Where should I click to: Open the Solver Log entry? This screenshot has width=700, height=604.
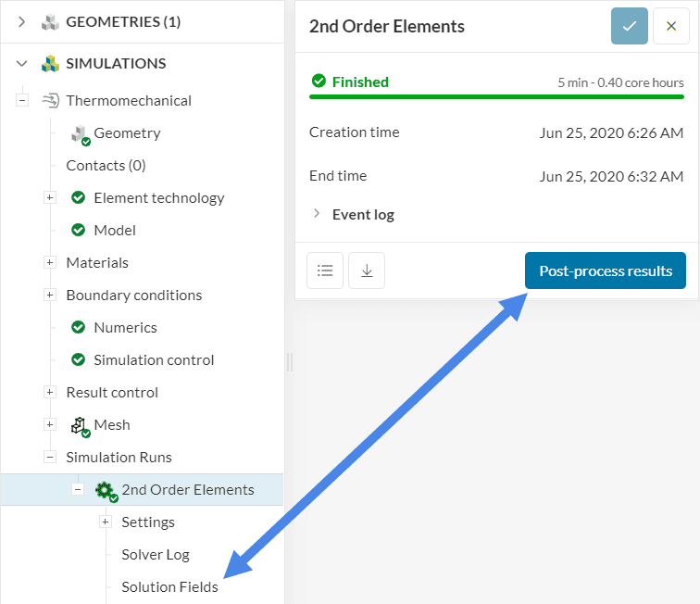[155, 554]
